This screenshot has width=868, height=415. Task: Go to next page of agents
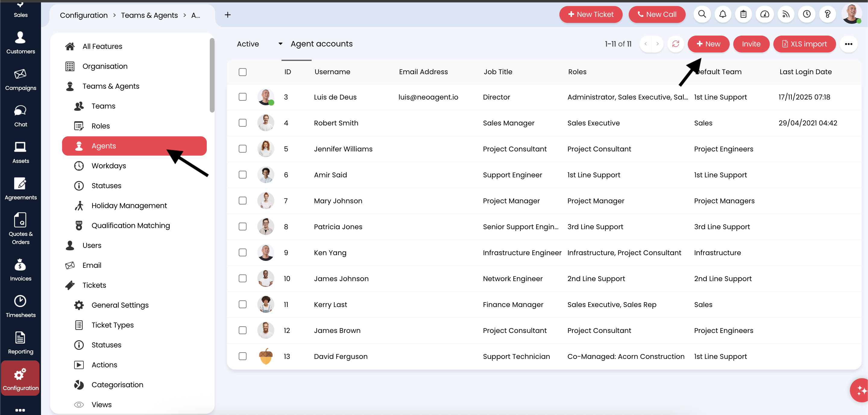click(657, 44)
